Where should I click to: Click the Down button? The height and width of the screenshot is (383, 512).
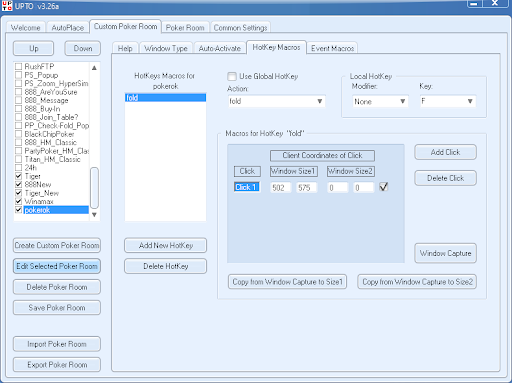pos(83,48)
